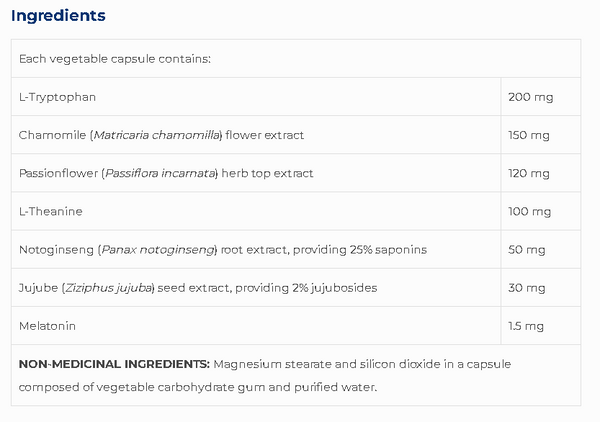Select the Notoginseng root extract row
600x422 pixels.
point(296,250)
